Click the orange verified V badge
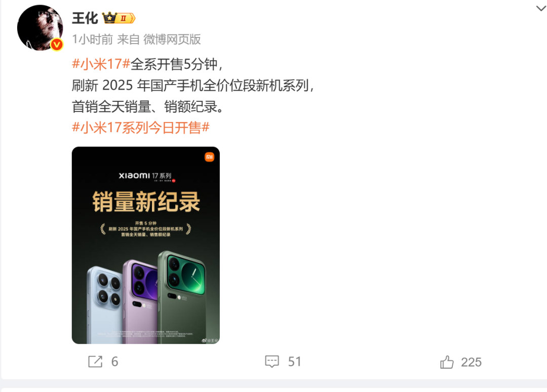The width and height of the screenshot is (547, 392). 57,45
